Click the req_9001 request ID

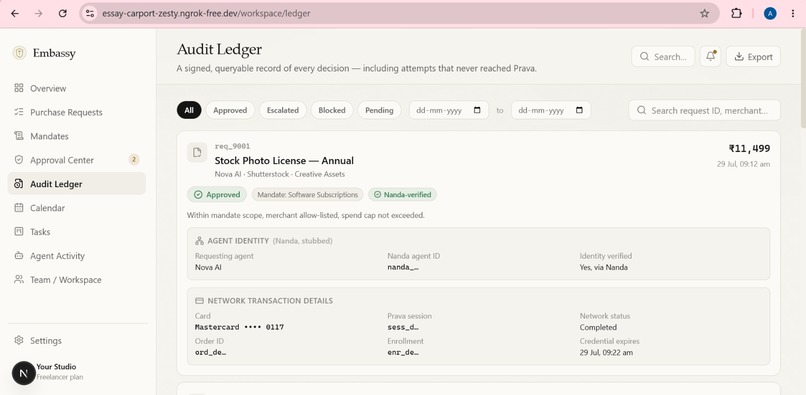coord(232,146)
